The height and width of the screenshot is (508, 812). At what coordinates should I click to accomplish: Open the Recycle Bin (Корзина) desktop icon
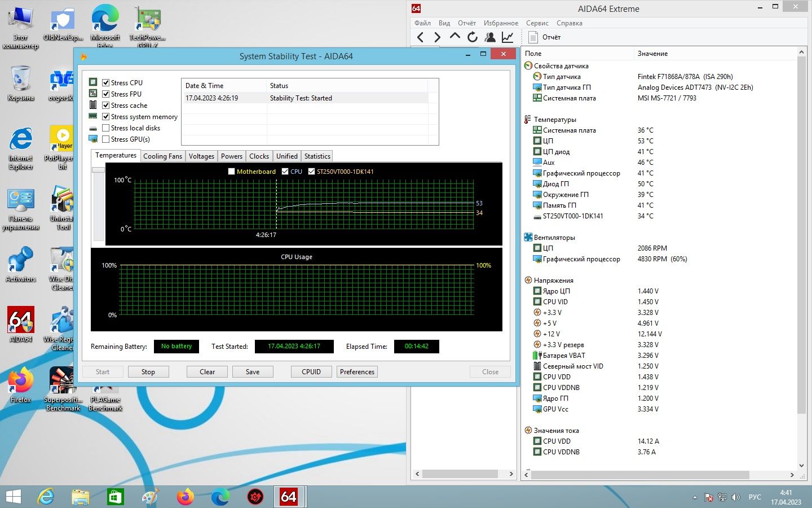tap(21, 83)
